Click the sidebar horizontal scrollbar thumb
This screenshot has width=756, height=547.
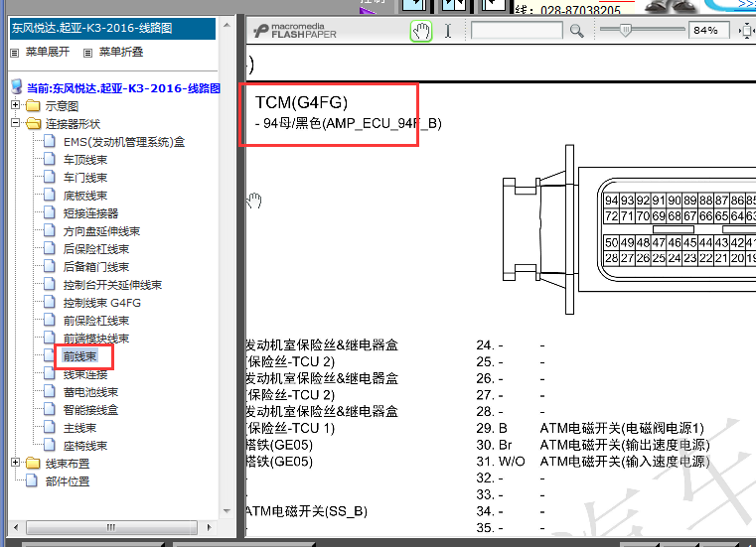[x=111, y=527]
